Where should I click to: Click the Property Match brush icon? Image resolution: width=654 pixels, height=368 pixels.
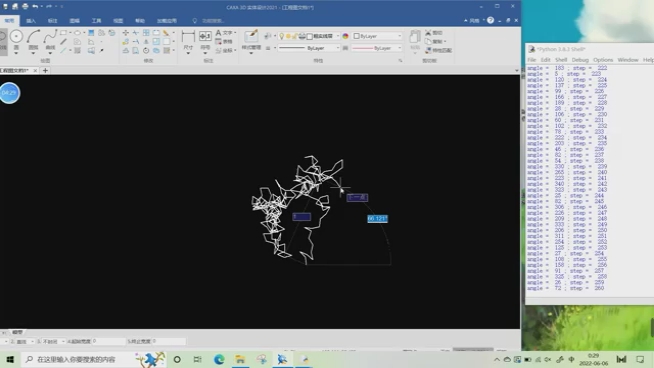pos(428,50)
